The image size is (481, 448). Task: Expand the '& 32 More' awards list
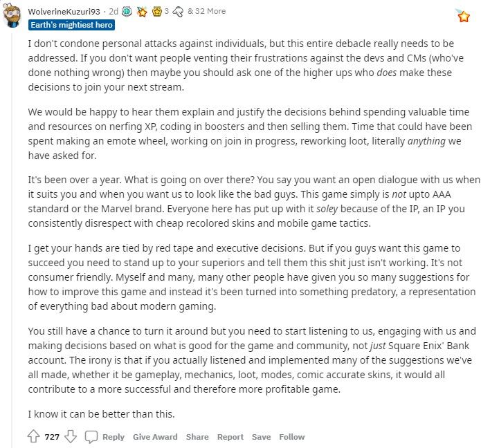pyautogui.click(x=206, y=11)
